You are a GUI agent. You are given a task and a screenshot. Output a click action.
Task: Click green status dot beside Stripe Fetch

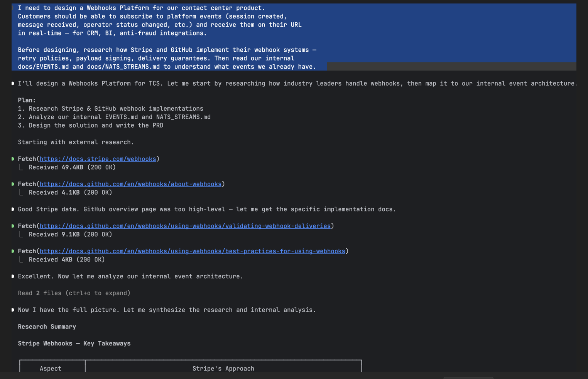pyautogui.click(x=13, y=159)
